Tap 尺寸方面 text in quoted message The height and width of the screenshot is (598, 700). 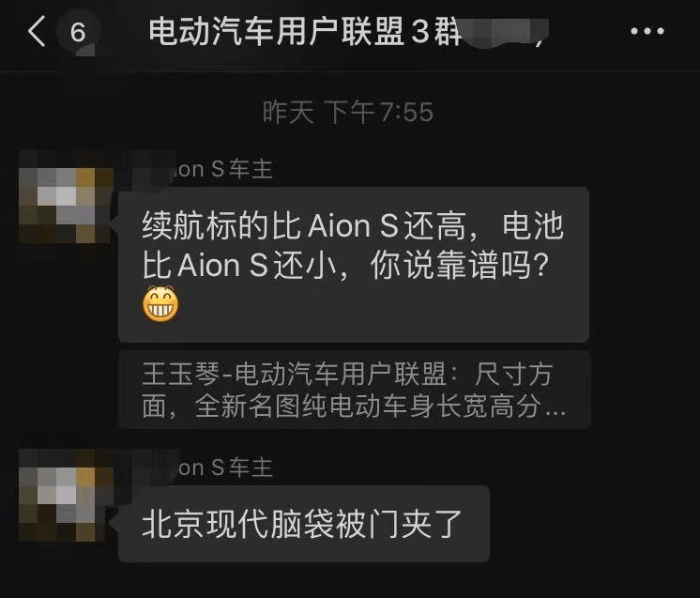pos(514,375)
